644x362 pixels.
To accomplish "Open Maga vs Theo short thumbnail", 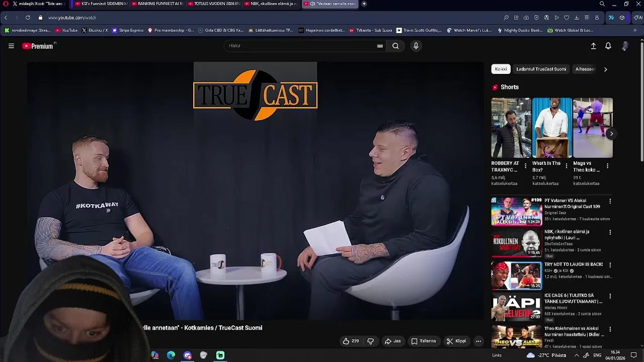I will tap(593, 128).
